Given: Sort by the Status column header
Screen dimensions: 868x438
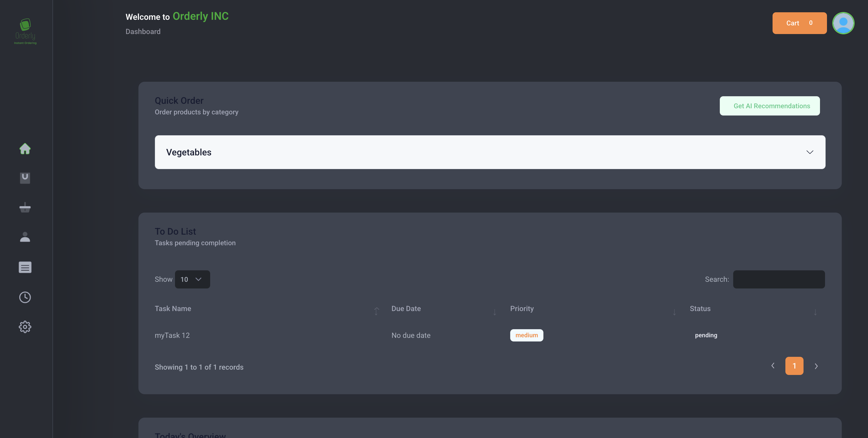Looking at the screenshot, I should [x=700, y=309].
